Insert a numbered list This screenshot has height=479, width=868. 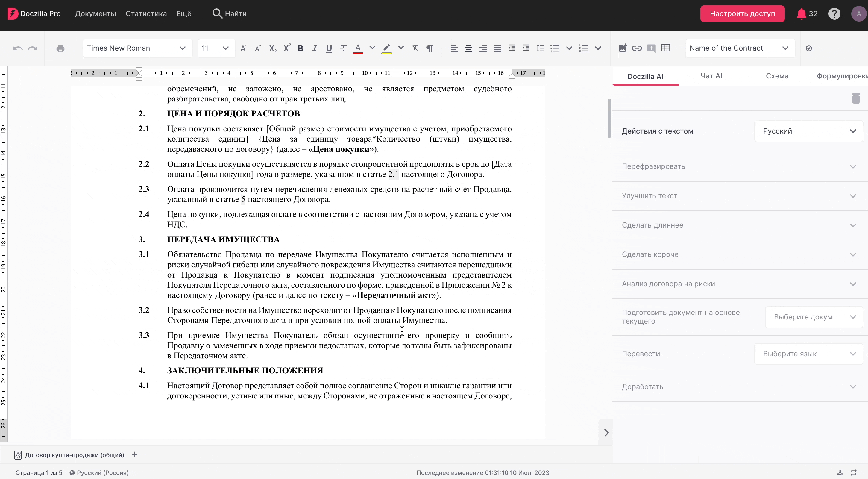[x=583, y=48]
